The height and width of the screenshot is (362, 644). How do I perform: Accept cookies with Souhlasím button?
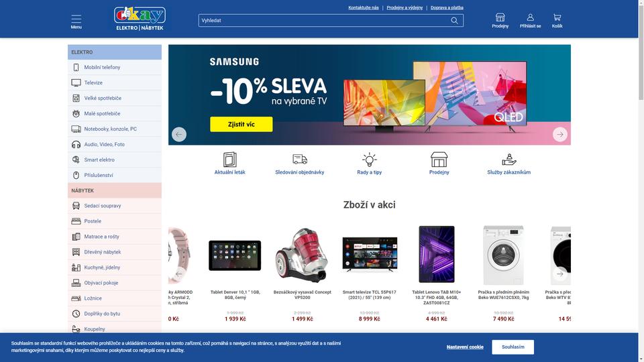pyautogui.click(x=513, y=347)
